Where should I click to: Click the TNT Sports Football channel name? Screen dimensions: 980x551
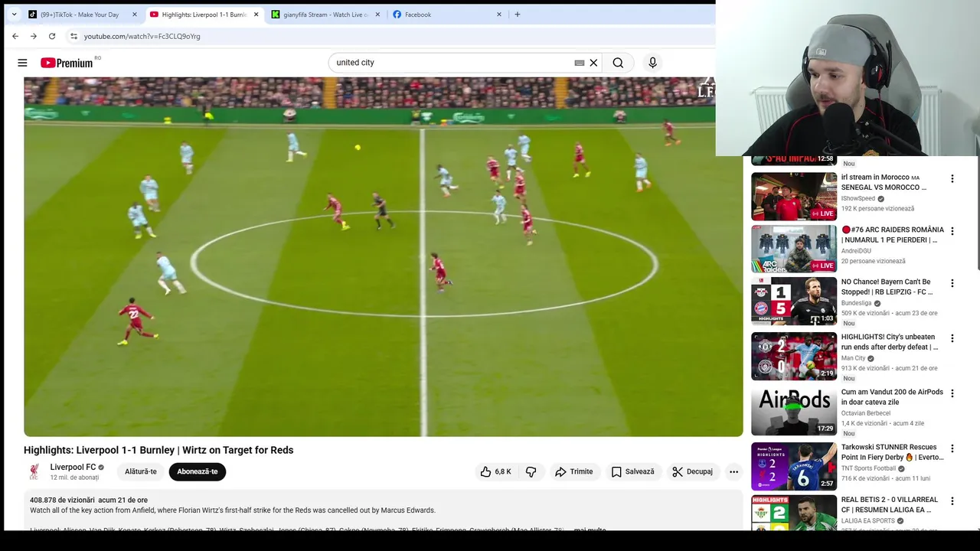[868, 468]
